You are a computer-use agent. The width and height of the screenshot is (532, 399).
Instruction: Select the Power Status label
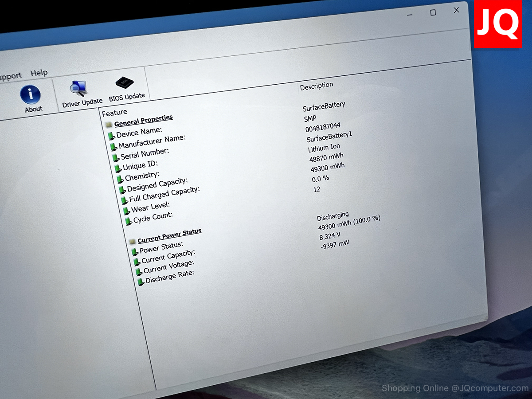click(x=161, y=247)
